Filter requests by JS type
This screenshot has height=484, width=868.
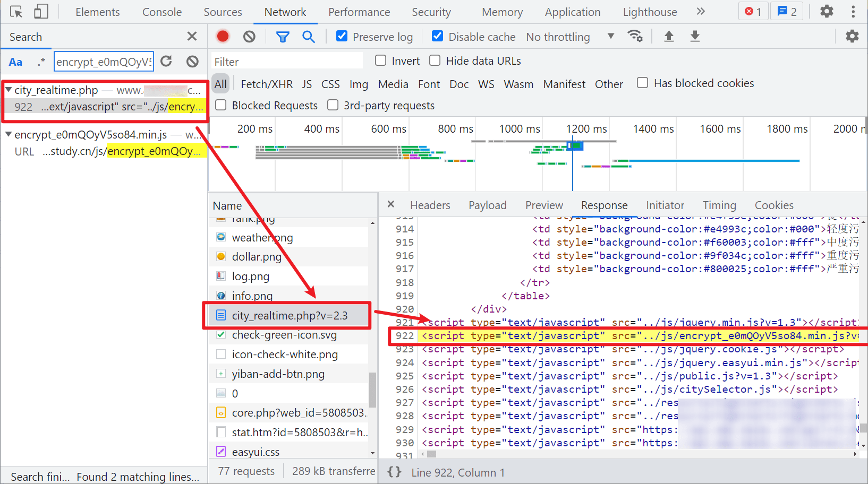307,84
